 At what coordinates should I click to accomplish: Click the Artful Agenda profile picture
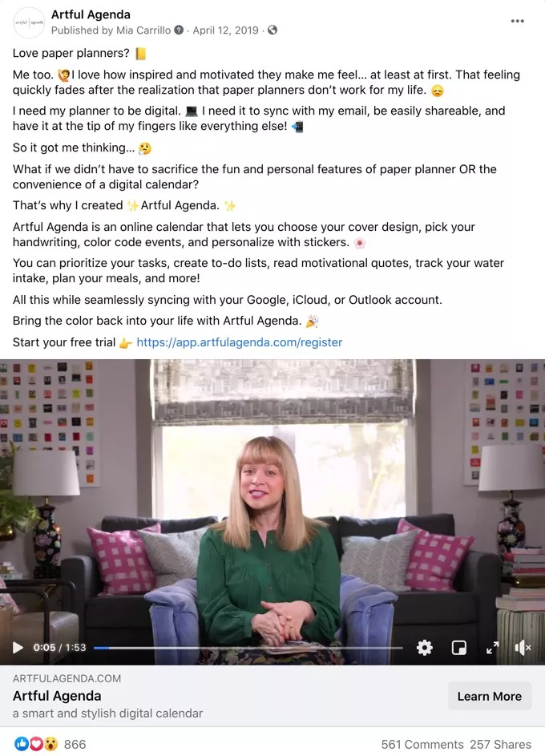29,22
